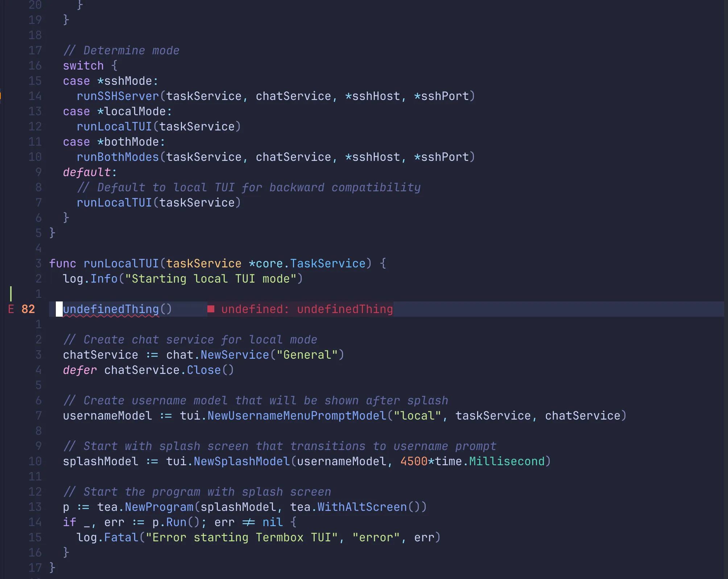The width and height of the screenshot is (728, 579).
Task: Click runLocalTUI call under case *localMode
Action: [114, 126]
